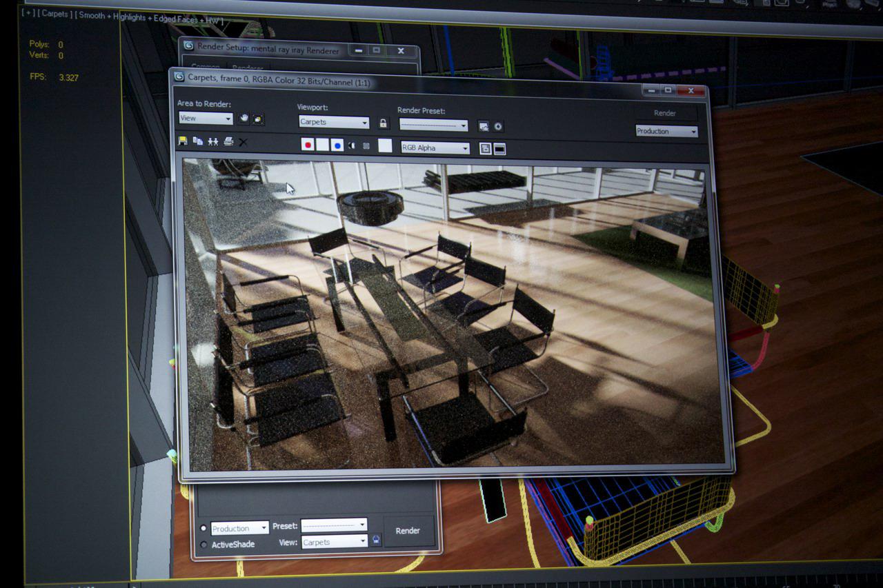Click the Polys: 0 statistic

click(46, 44)
